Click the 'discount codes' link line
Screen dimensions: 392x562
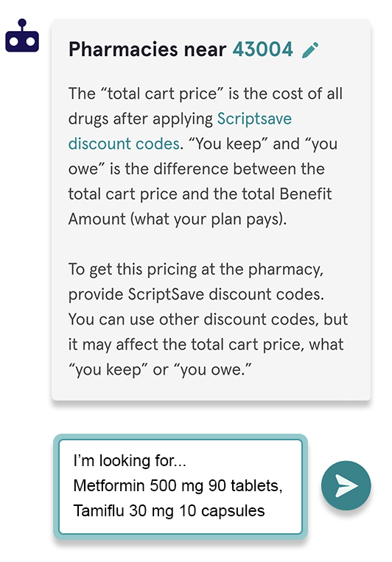(124, 144)
